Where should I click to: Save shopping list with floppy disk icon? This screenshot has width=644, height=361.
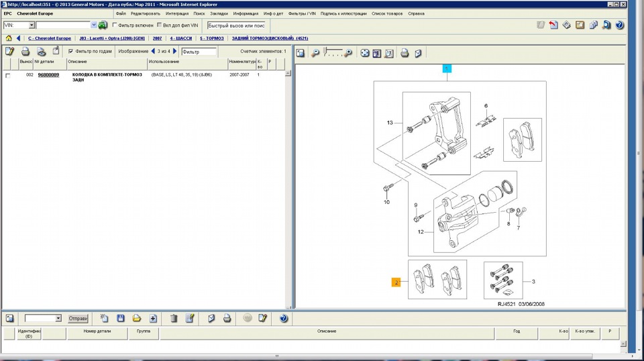(120, 318)
